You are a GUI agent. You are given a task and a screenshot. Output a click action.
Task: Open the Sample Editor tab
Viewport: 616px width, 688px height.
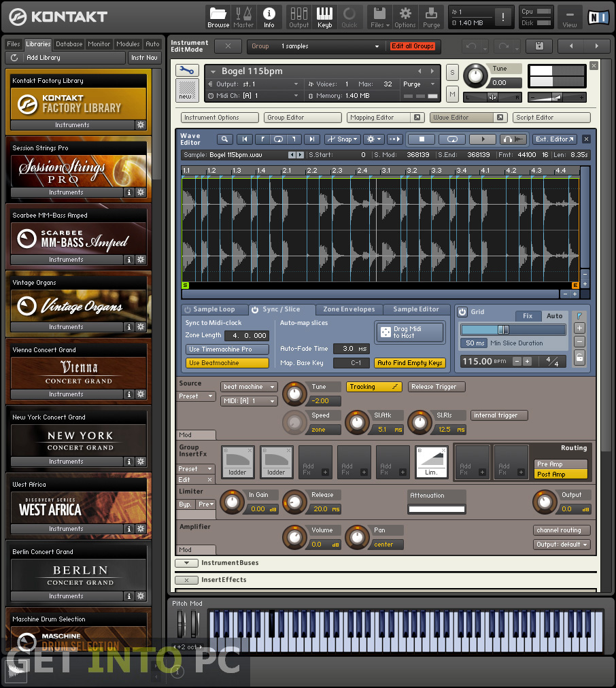416,309
